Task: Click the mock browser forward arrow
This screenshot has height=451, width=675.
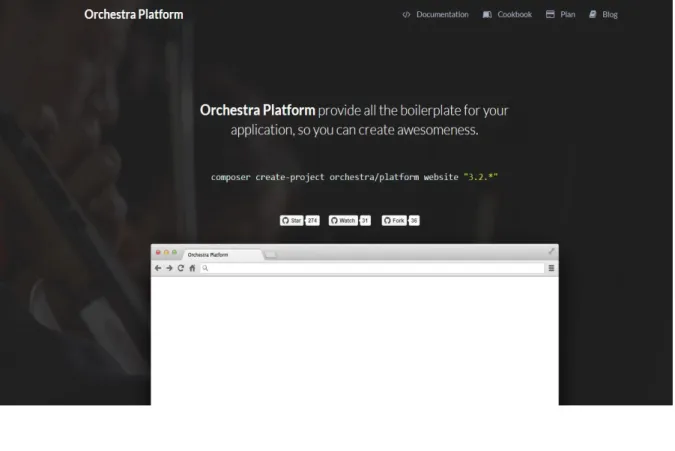Action: [169, 268]
